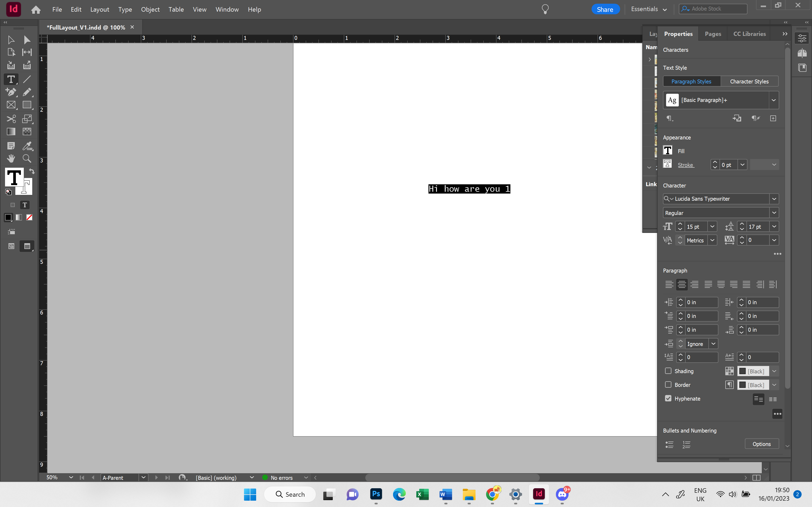Open Basic Paragraph style dropdown
Viewport: 812px width, 507px height.
pos(773,100)
